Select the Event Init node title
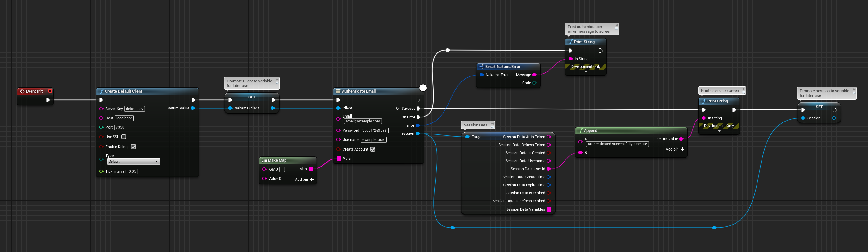 click(x=34, y=91)
